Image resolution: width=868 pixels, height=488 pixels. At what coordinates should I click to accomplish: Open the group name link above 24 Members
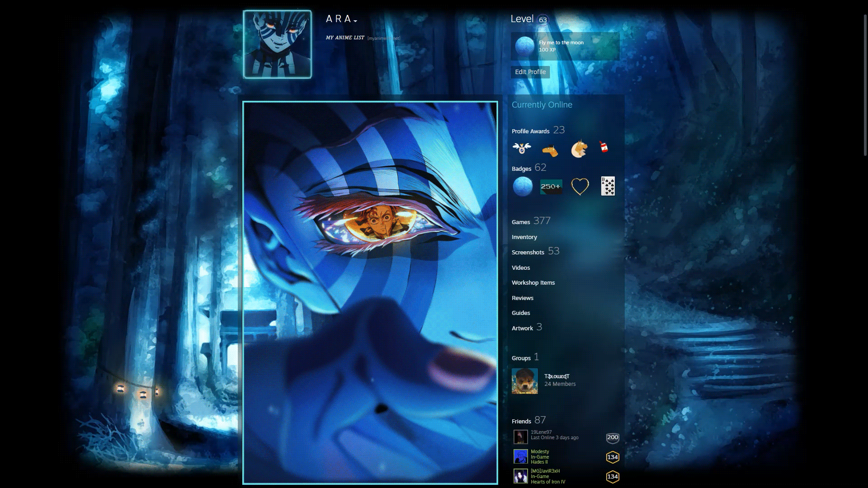tap(557, 376)
